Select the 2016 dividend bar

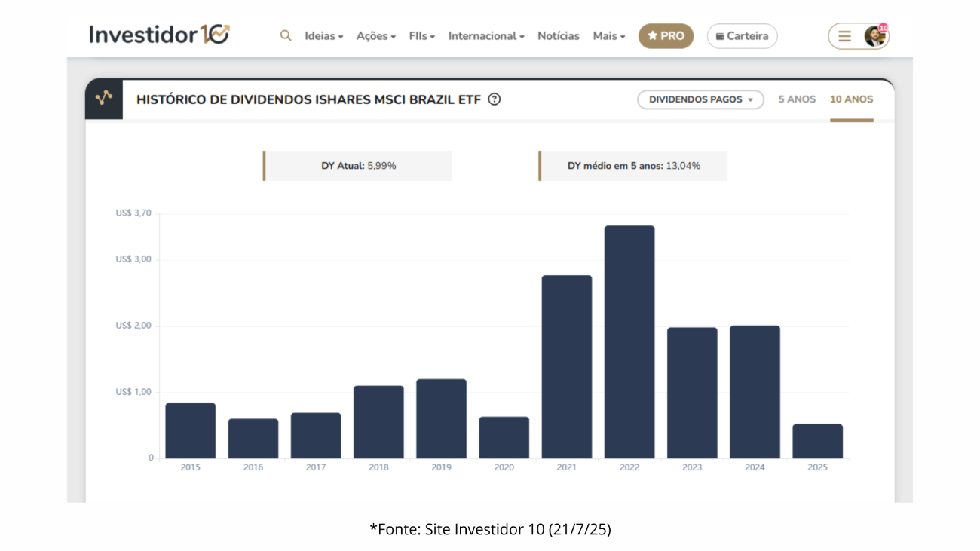253,439
